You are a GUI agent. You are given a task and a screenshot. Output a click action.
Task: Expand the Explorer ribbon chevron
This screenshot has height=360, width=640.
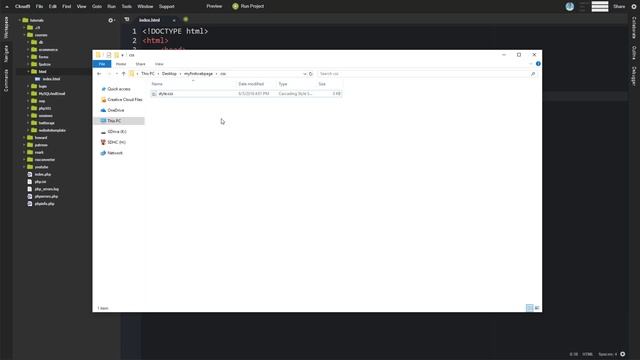(x=530, y=64)
